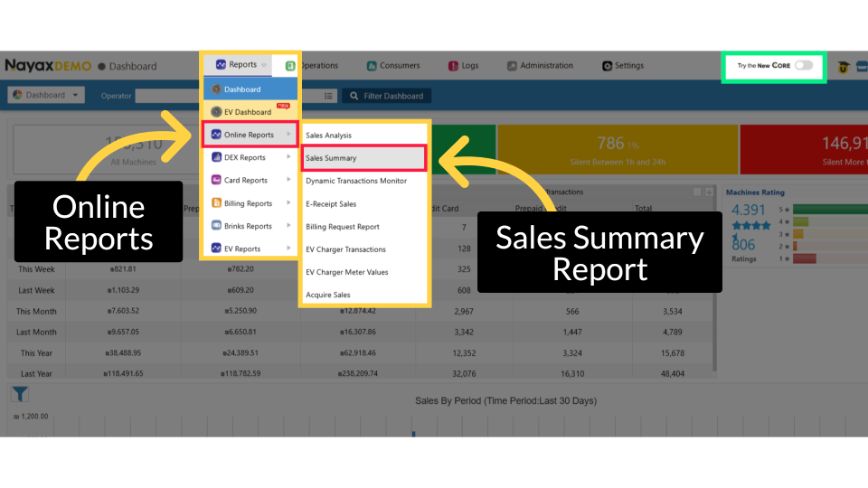Image resolution: width=868 pixels, height=488 pixels.
Task: Click the Administration wrench icon
Action: (512, 66)
